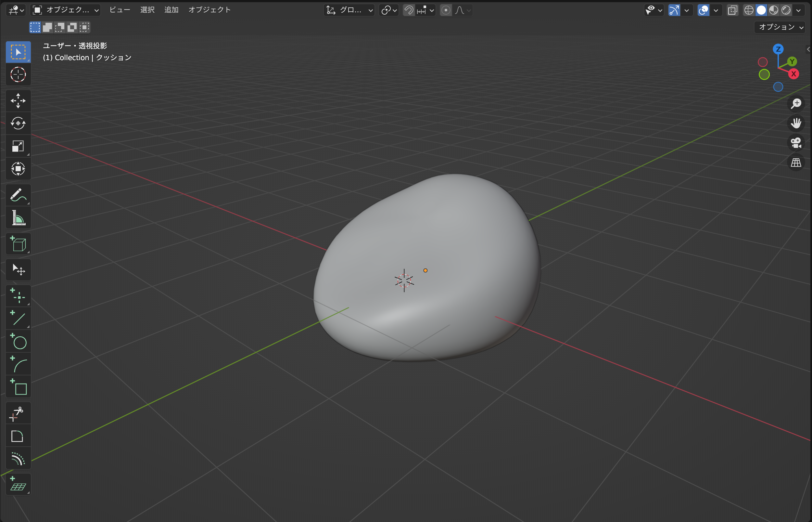Viewport: 812px width, 522px height.
Task: Open the ビュー menu
Action: [120, 10]
